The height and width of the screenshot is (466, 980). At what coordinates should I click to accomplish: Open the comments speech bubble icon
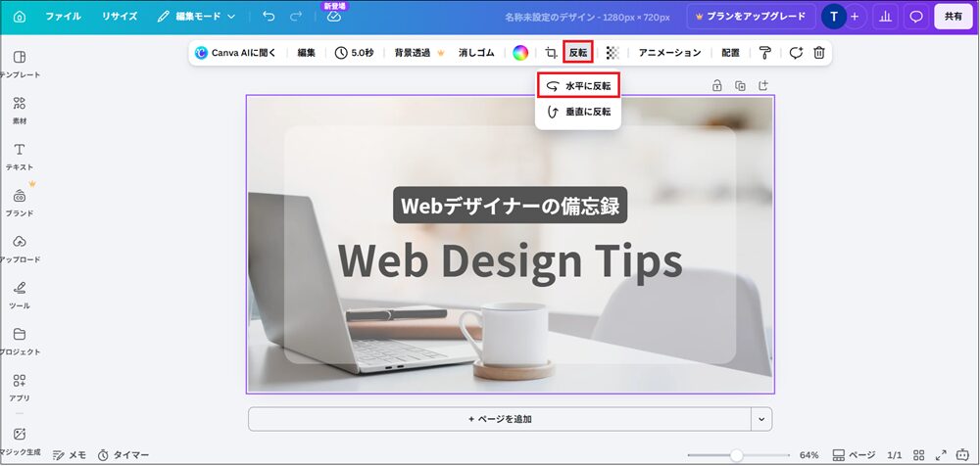tap(916, 17)
